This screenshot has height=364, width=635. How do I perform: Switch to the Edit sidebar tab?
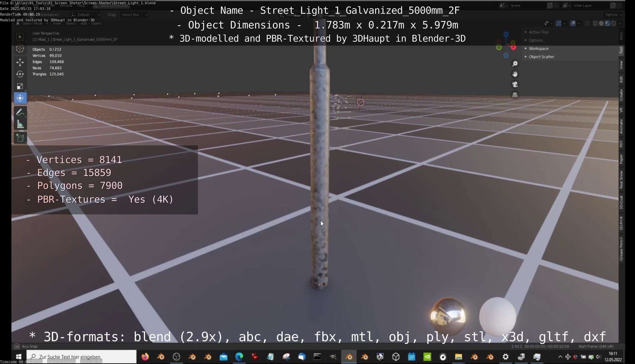621,79
